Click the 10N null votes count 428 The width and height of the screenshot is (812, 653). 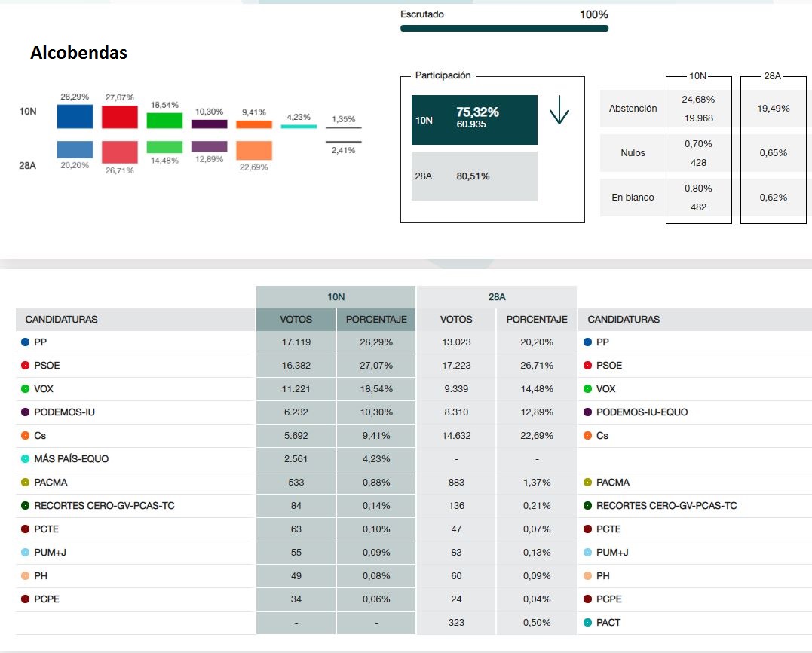(698, 163)
